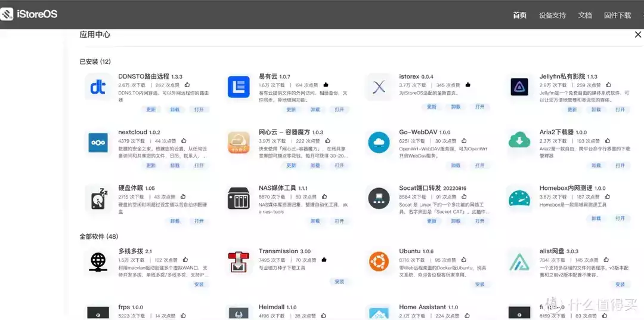The image size is (644, 320).
Task: Like alist网盘 with its thumbs-up icon
Action: [x=606, y=260]
